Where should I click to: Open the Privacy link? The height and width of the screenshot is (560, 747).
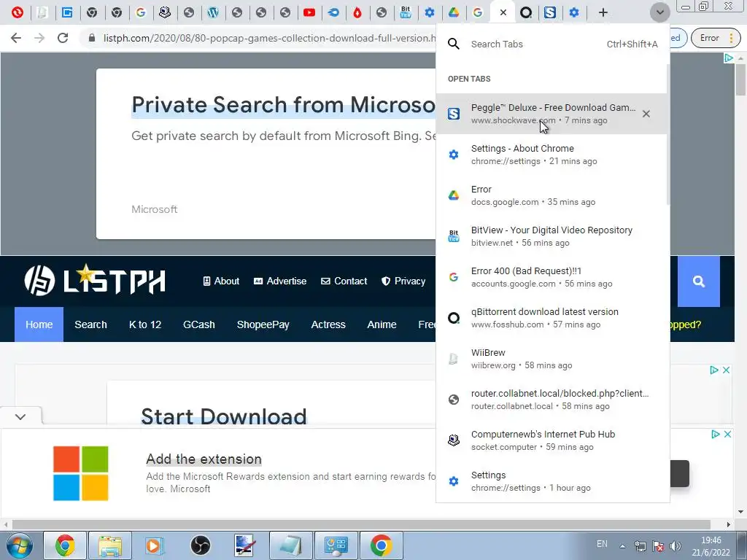click(x=403, y=281)
